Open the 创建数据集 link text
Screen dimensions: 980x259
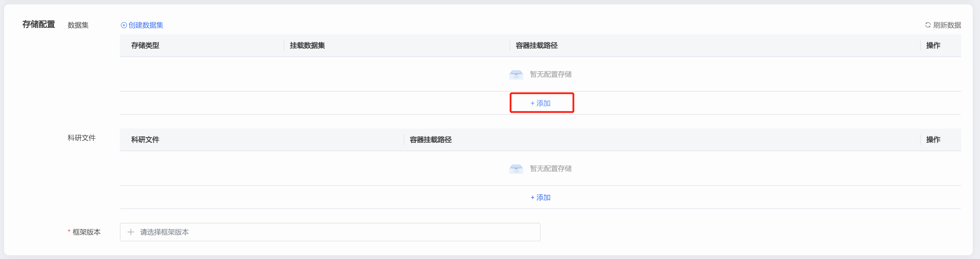146,25
